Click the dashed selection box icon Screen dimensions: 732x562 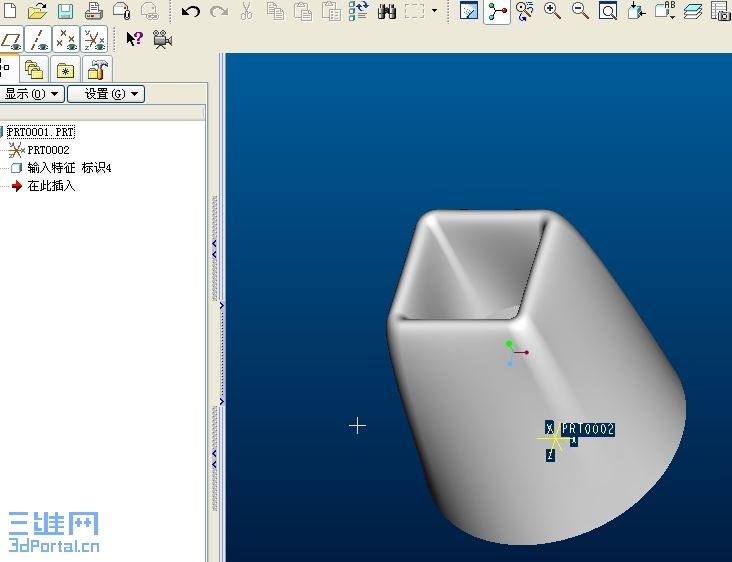(415, 11)
